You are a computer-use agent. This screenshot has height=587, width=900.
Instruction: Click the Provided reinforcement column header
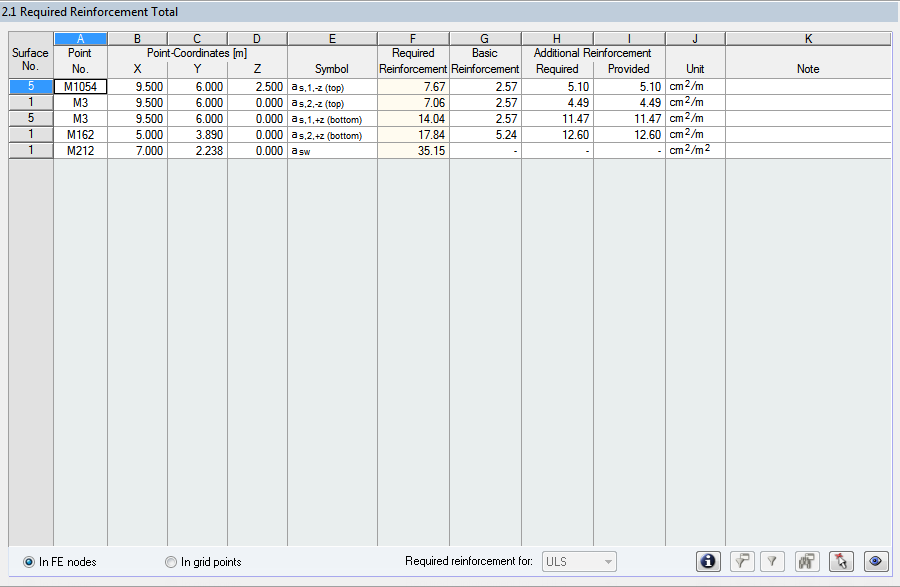[x=628, y=69]
